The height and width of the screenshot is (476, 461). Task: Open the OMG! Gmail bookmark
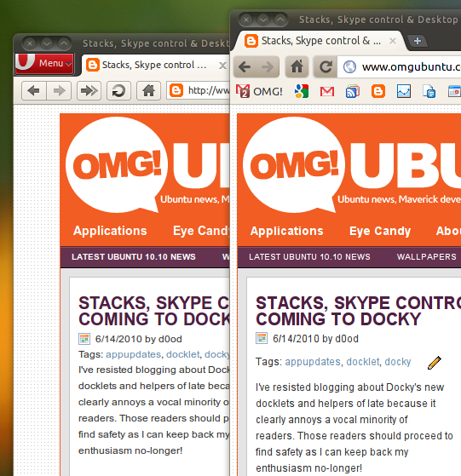259,91
